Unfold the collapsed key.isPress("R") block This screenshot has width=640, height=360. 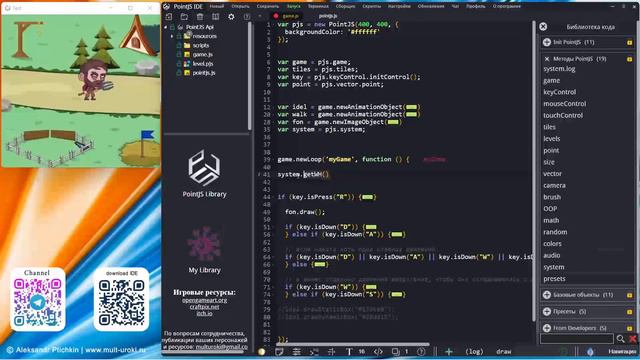(x=367, y=197)
